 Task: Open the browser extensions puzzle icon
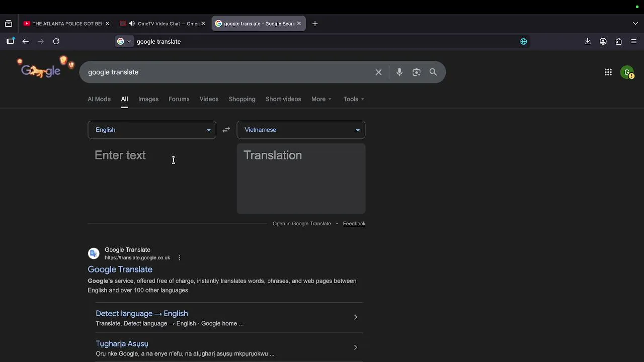pos(619,42)
